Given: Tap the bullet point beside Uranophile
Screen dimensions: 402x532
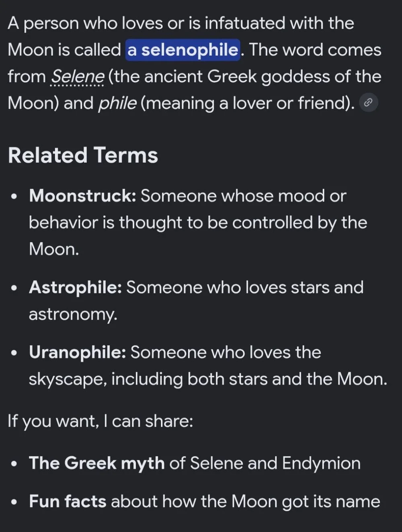Looking at the screenshot, I should coord(14,353).
